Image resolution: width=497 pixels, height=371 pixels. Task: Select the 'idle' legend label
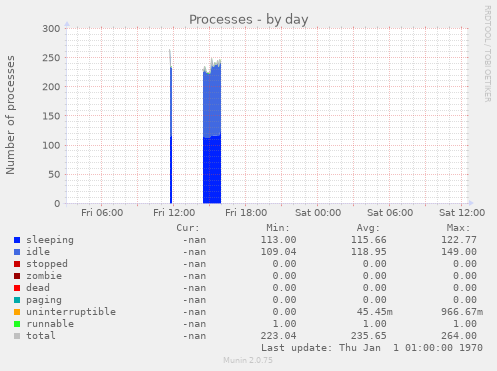coord(38,252)
